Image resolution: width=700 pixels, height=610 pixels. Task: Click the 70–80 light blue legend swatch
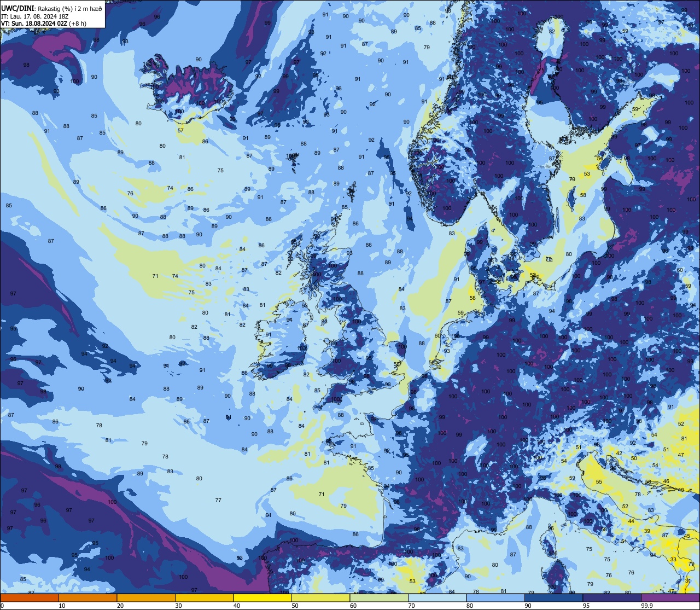pos(437,597)
